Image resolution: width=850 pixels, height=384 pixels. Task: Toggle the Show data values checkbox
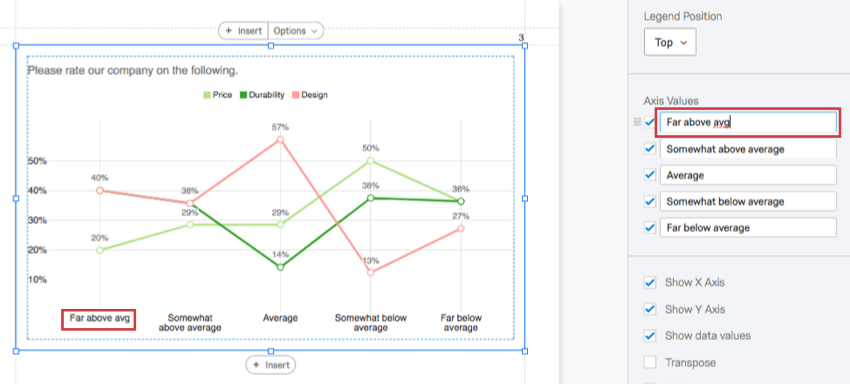[650, 336]
